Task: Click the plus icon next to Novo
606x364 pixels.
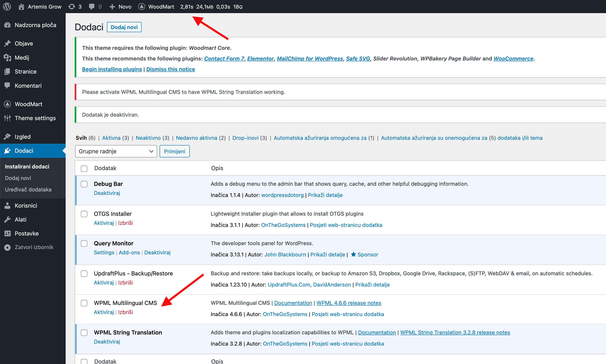Action: (112, 7)
